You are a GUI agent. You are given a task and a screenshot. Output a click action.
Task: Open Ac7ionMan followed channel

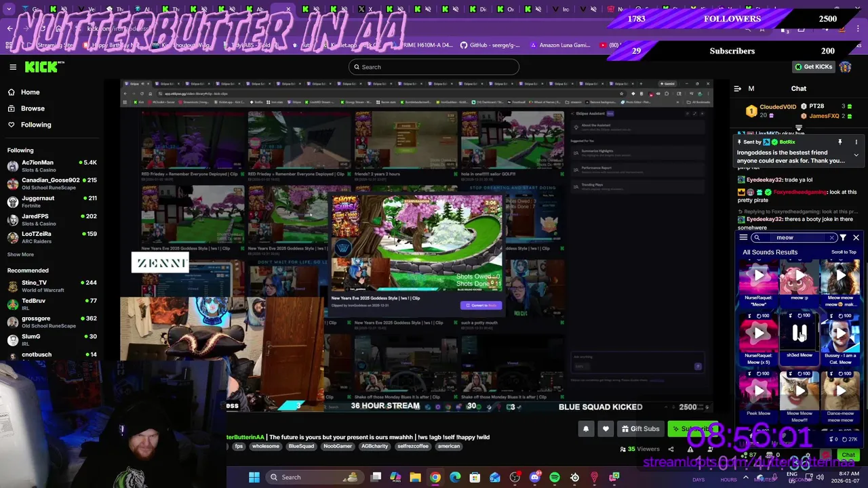(52, 166)
